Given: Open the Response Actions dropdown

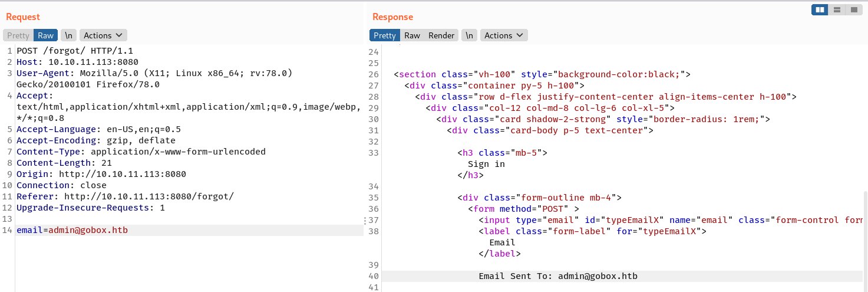Looking at the screenshot, I should (504, 35).
